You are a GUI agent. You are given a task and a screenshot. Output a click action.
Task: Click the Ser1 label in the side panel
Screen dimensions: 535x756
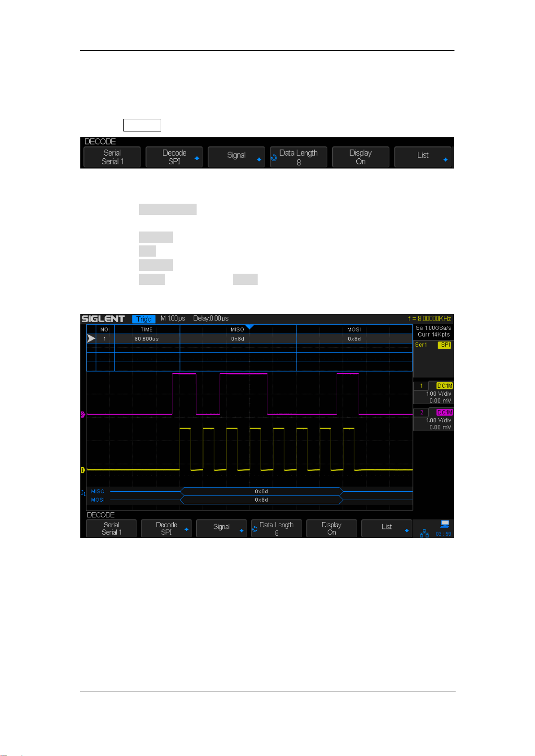[421, 345]
